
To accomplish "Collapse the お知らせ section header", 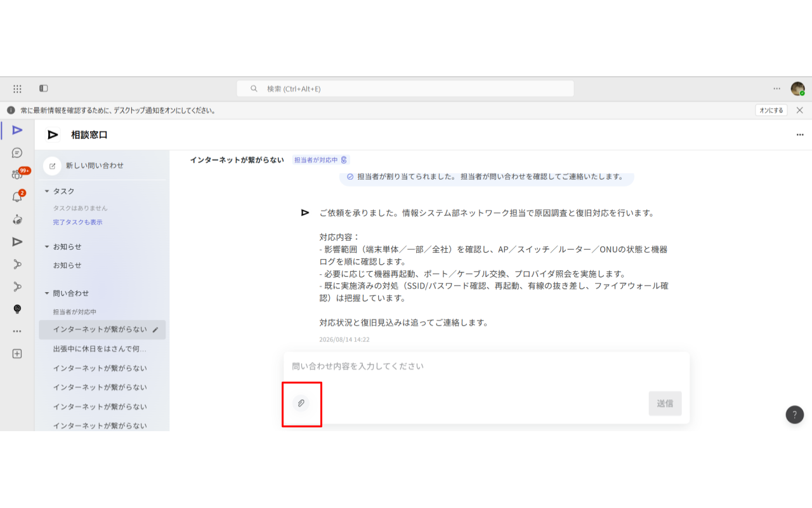I will (47, 246).
